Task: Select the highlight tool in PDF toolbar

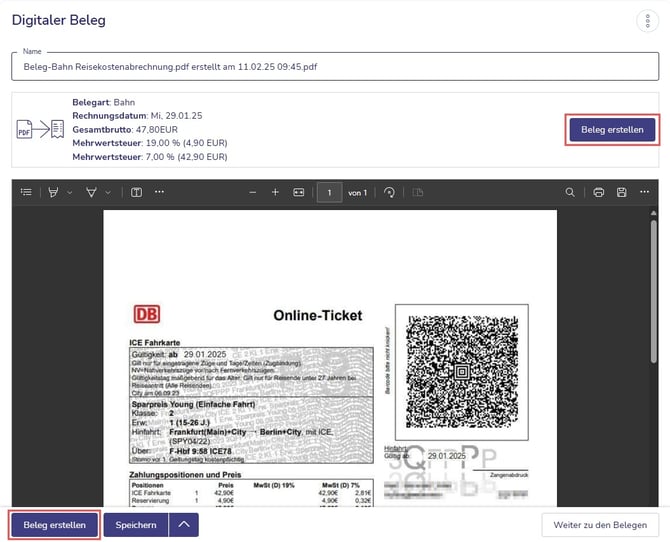Action: coord(53,192)
